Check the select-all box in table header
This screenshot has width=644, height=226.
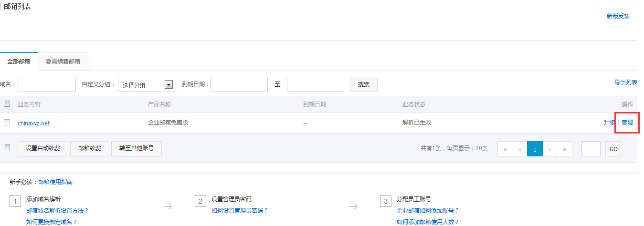(7, 104)
